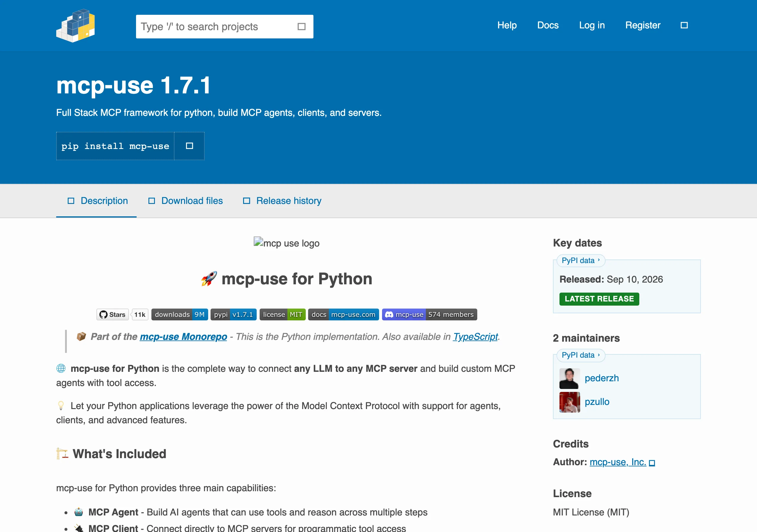Open the Help page
The height and width of the screenshot is (532, 757).
507,25
